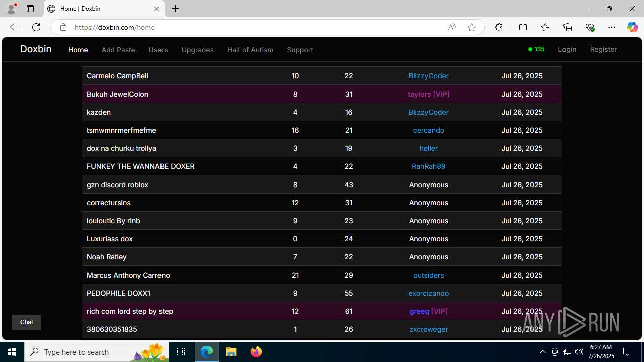
Task: Close the Home | Doxbin tab
Action: coord(156,9)
